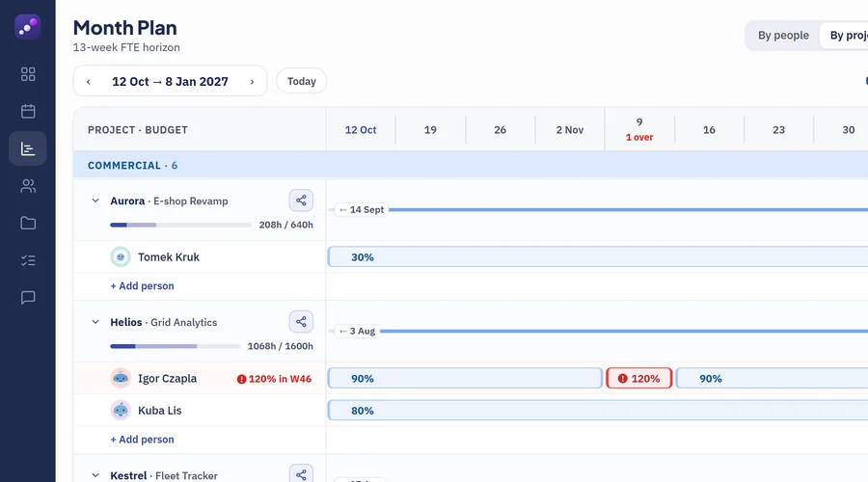Add person to Aurora project

click(143, 286)
